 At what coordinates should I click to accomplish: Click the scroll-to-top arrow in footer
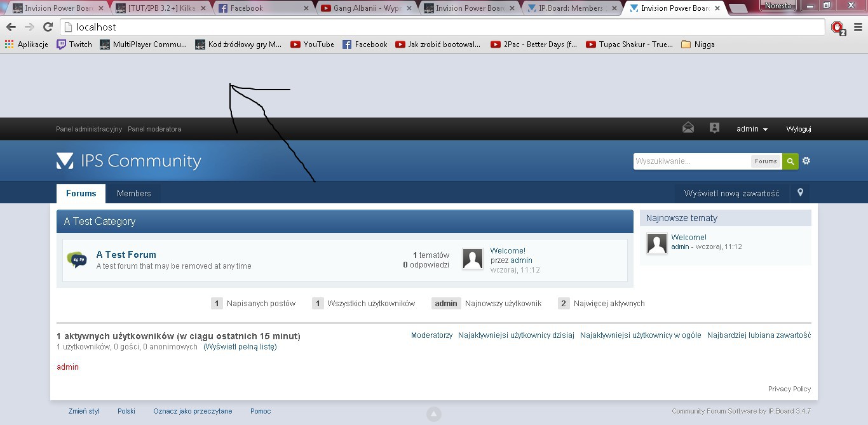point(433,414)
